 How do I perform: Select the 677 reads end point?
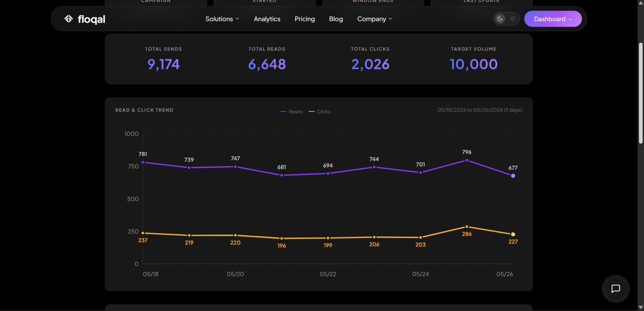point(513,176)
